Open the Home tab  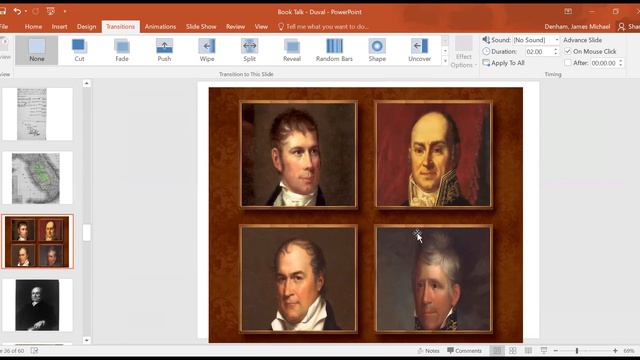coord(33,27)
